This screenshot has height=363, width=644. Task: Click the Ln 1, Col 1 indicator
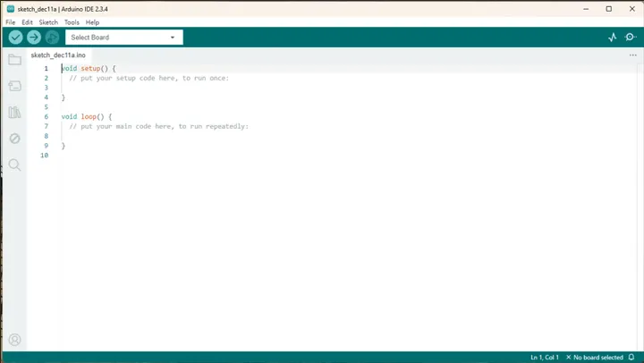click(545, 358)
